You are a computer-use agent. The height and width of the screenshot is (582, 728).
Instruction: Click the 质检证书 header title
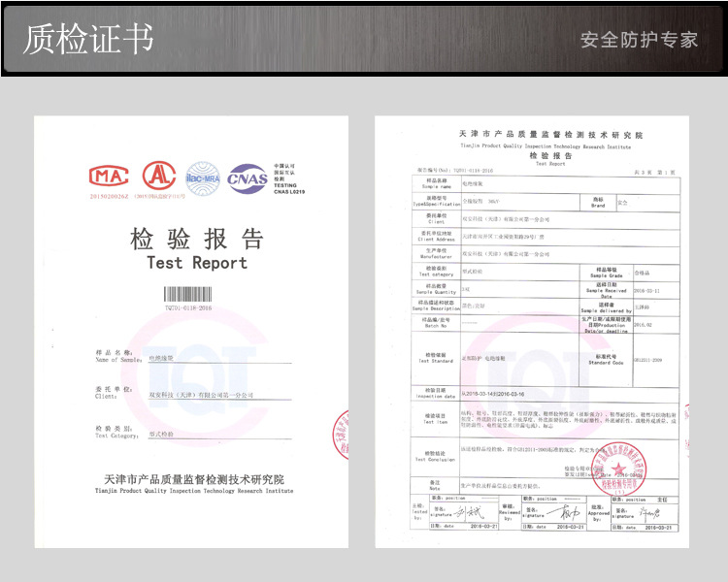point(88,39)
